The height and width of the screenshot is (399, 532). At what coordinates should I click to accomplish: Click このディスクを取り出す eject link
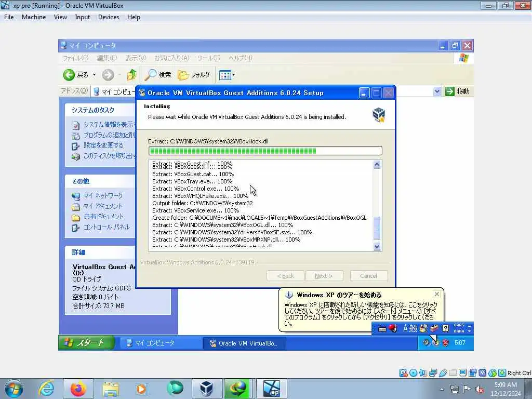click(109, 156)
